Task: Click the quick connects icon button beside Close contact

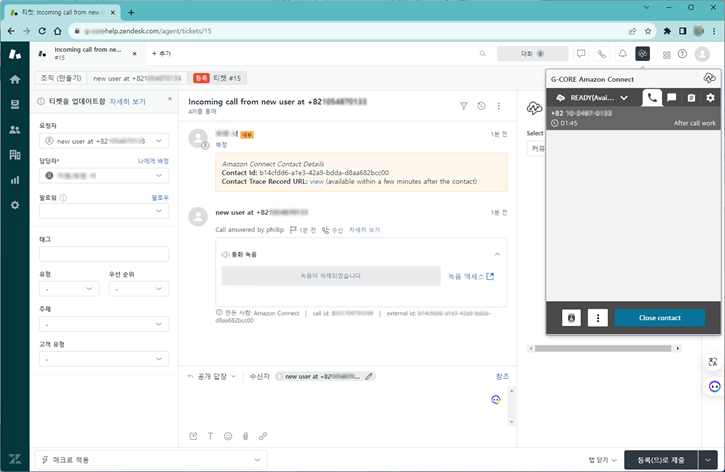Action: click(x=571, y=318)
